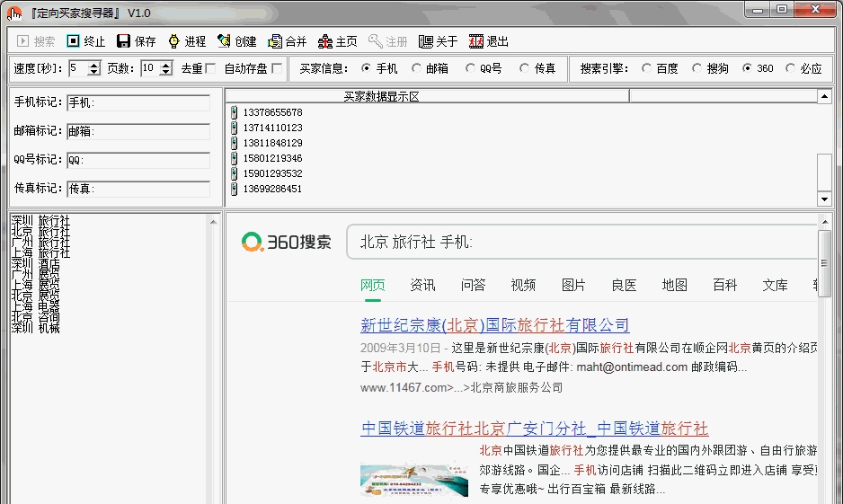Open the 进程 process tool

tap(173, 41)
